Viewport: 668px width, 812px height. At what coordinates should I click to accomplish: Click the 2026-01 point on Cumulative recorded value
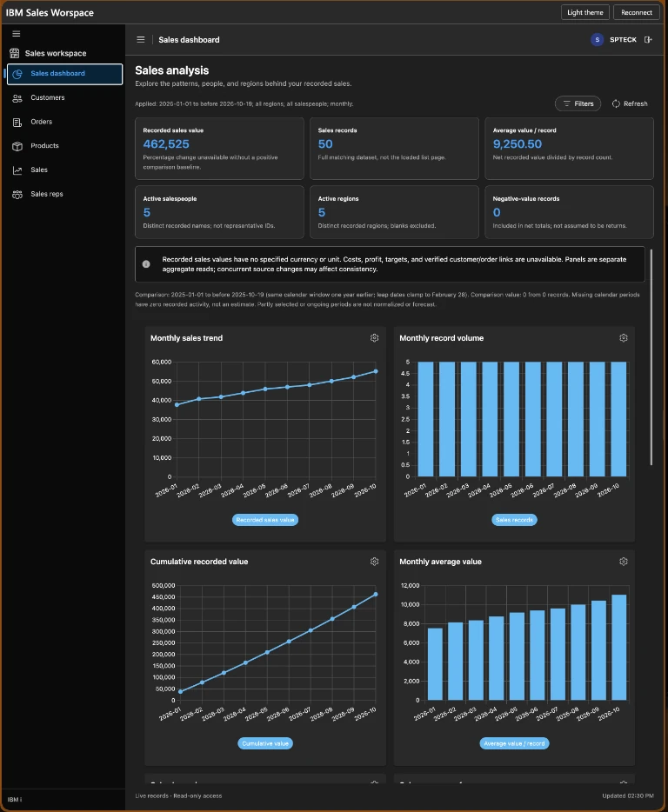click(180, 691)
